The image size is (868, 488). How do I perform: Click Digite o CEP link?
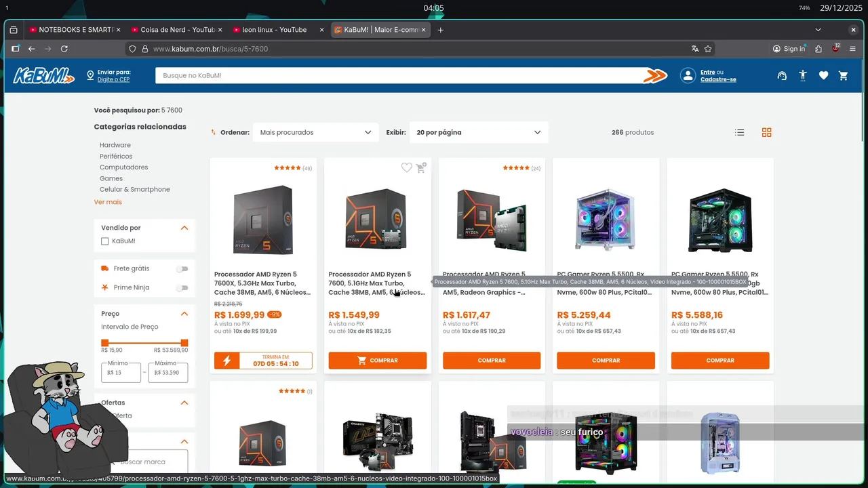point(113,79)
